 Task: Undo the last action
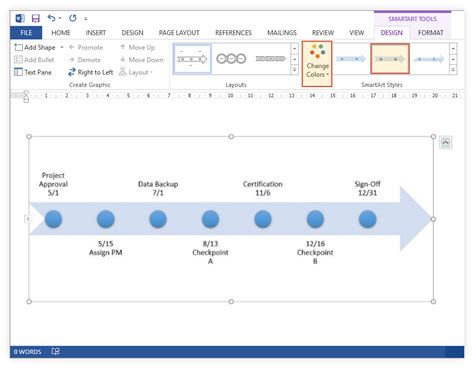51,18
